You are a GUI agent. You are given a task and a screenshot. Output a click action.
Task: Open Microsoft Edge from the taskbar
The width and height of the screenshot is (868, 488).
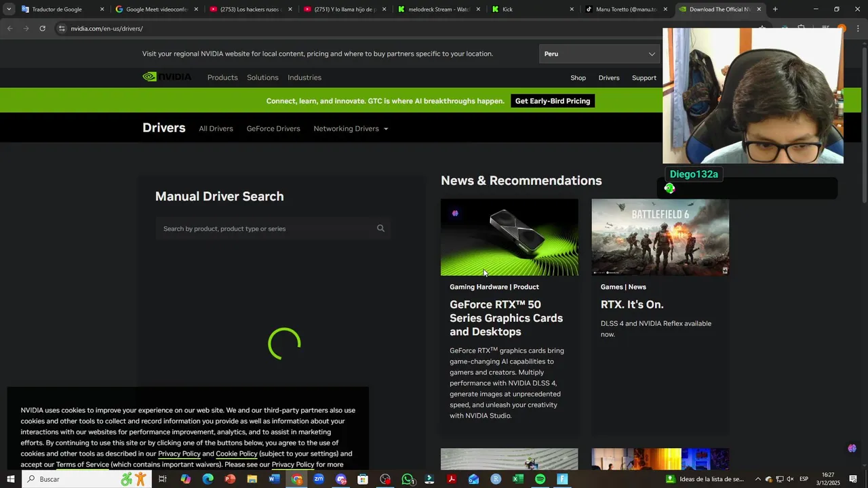[x=208, y=479]
